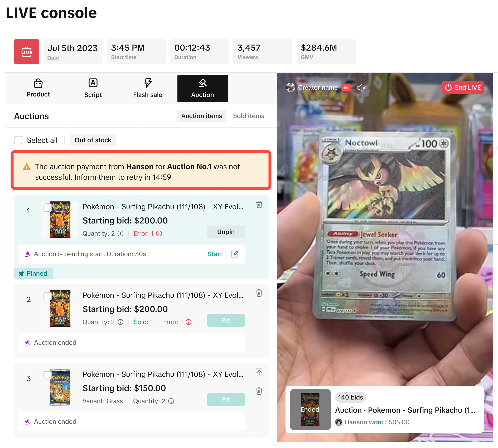Show quantity info for auction item 1

(120, 233)
